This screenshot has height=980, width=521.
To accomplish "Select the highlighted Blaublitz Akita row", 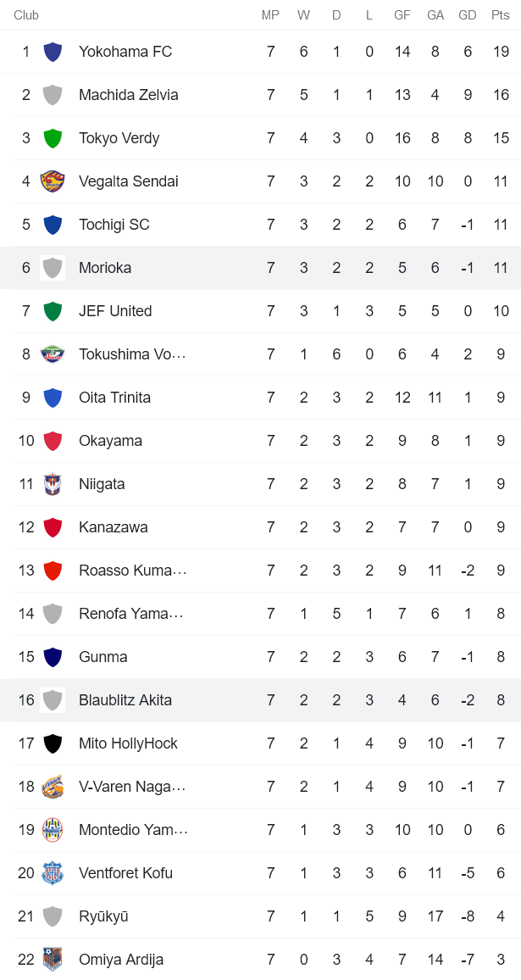I will (260, 700).
